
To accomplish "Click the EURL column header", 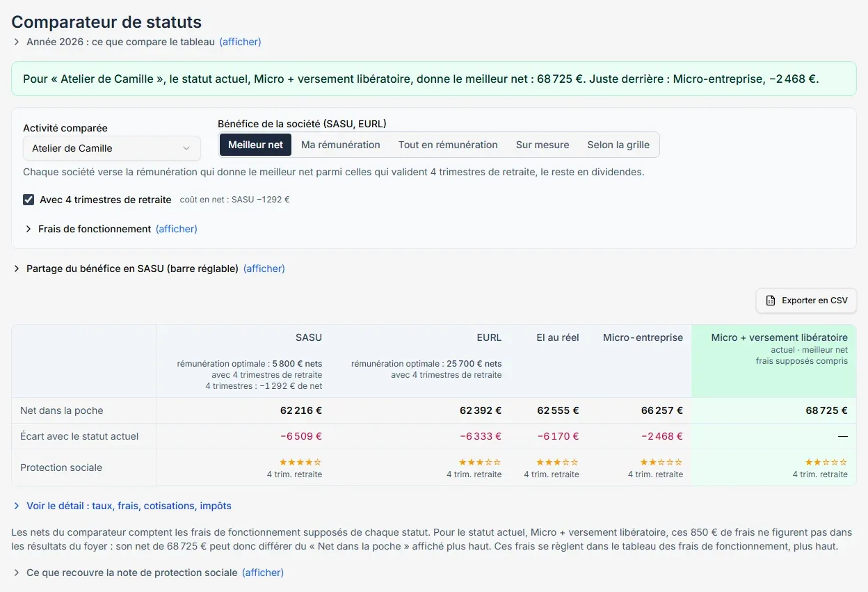I will 489,337.
